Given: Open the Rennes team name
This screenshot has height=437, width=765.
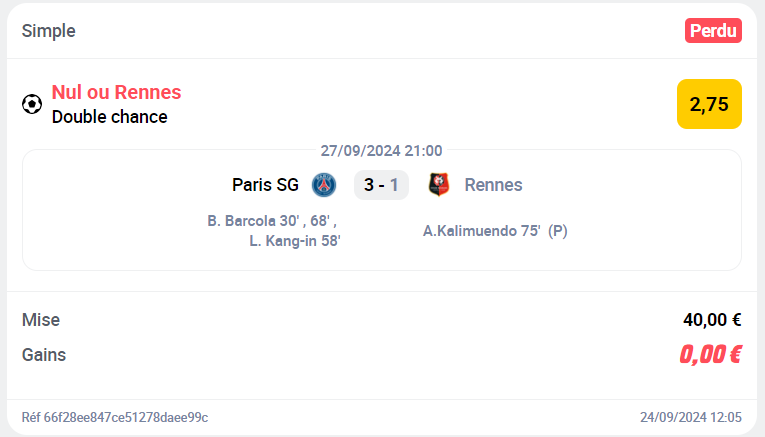Looking at the screenshot, I should tap(493, 185).
